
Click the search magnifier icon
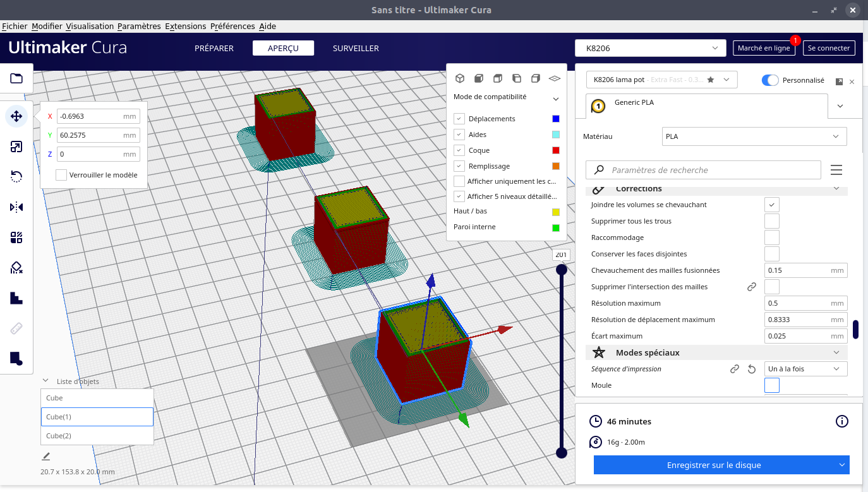(x=600, y=170)
